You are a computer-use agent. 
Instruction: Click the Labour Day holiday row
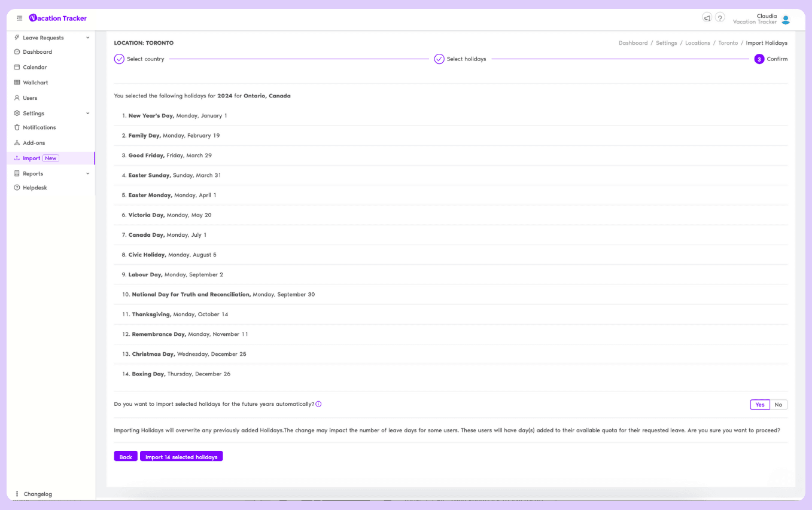(x=451, y=274)
